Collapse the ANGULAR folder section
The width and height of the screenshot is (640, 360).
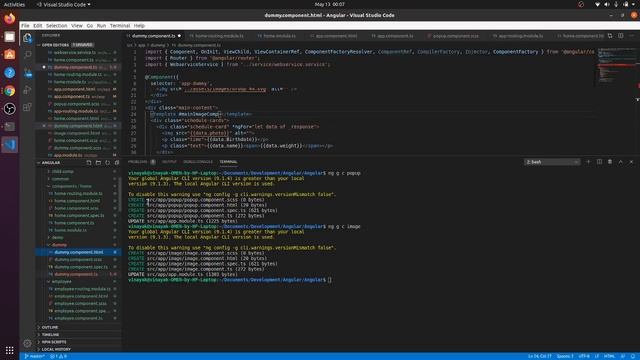pos(51,162)
